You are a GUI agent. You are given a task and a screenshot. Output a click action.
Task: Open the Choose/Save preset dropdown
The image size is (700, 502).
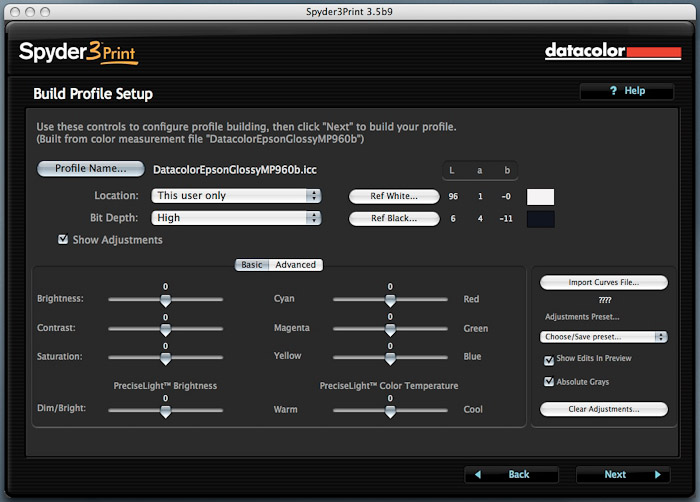point(603,337)
